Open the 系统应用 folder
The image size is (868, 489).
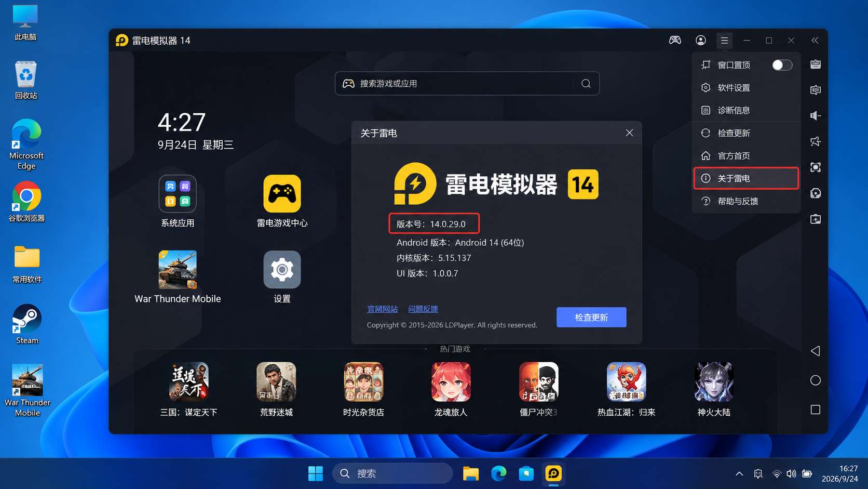178,202
